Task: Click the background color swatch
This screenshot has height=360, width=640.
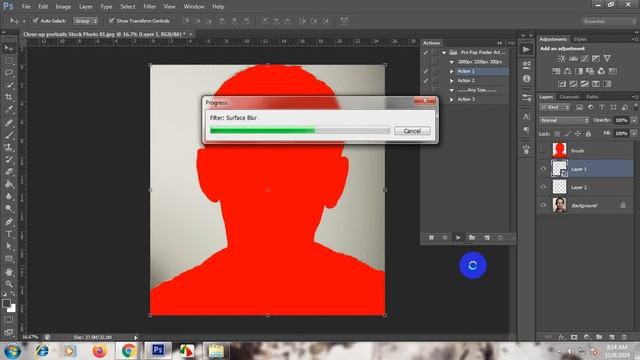Action: 12,309
